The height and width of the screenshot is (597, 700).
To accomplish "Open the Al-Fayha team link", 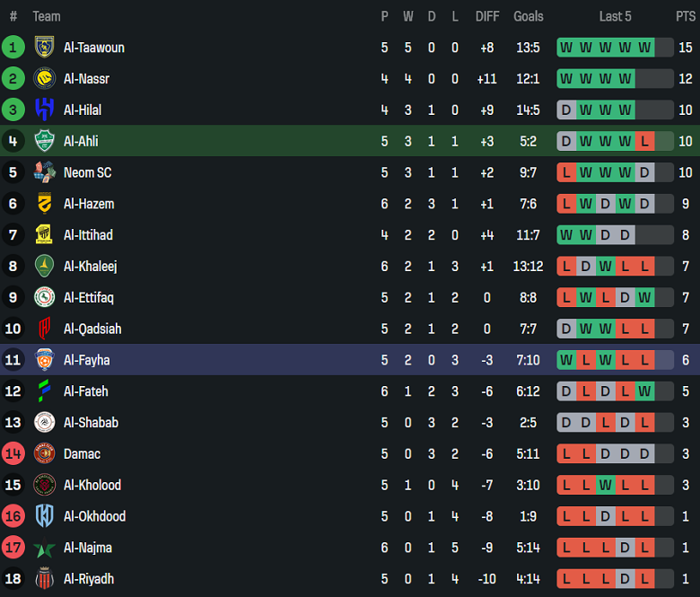I will coord(87,360).
